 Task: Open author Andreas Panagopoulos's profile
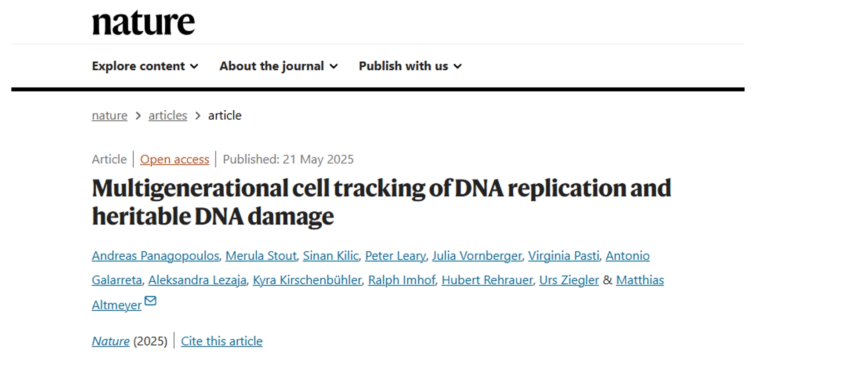(x=156, y=256)
